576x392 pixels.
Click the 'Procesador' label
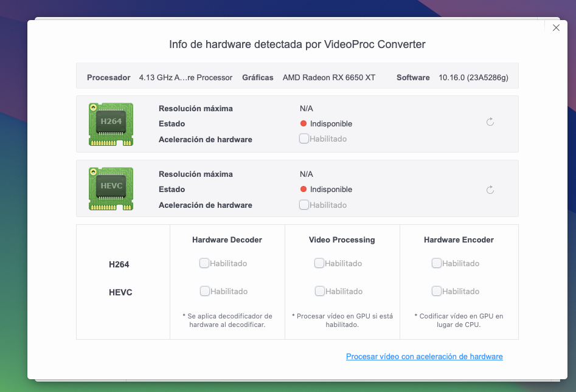(109, 77)
